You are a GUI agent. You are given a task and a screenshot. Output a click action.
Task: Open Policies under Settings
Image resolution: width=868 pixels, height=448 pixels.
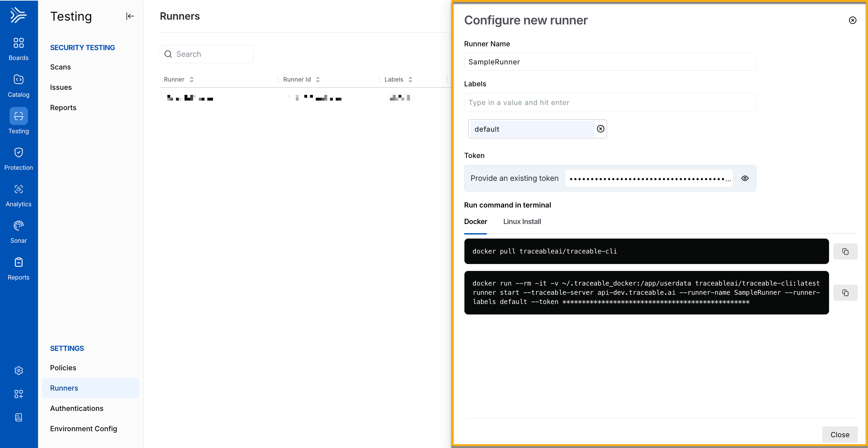click(63, 368)
